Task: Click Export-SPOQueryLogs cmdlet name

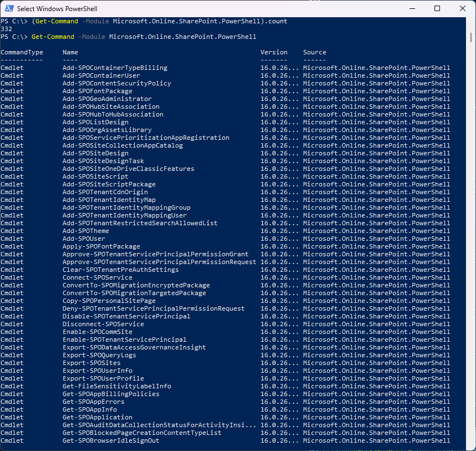Action: coord(99,355)
